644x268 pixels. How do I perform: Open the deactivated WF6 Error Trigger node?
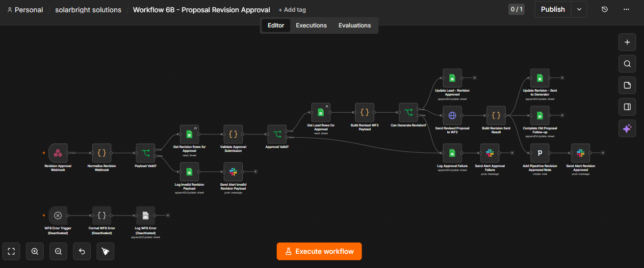click(x=58, y=216)
